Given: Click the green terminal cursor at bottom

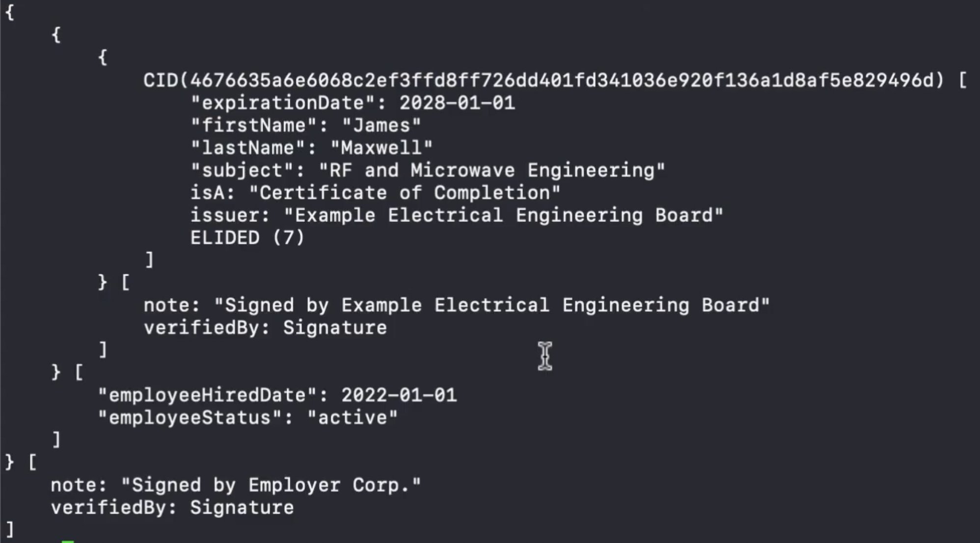Looking at the screenshot, I should click(68, 541).
